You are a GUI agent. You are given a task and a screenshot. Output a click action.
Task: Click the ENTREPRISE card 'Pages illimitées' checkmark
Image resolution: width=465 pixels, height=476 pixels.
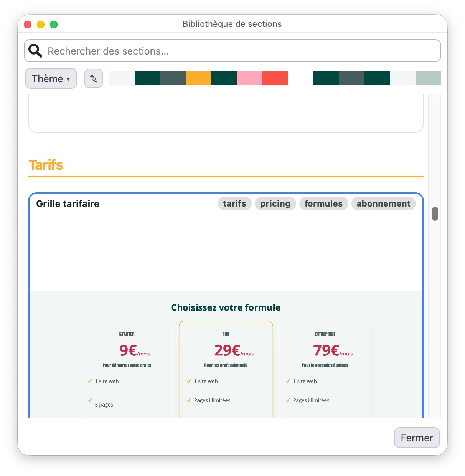point(288,400)
